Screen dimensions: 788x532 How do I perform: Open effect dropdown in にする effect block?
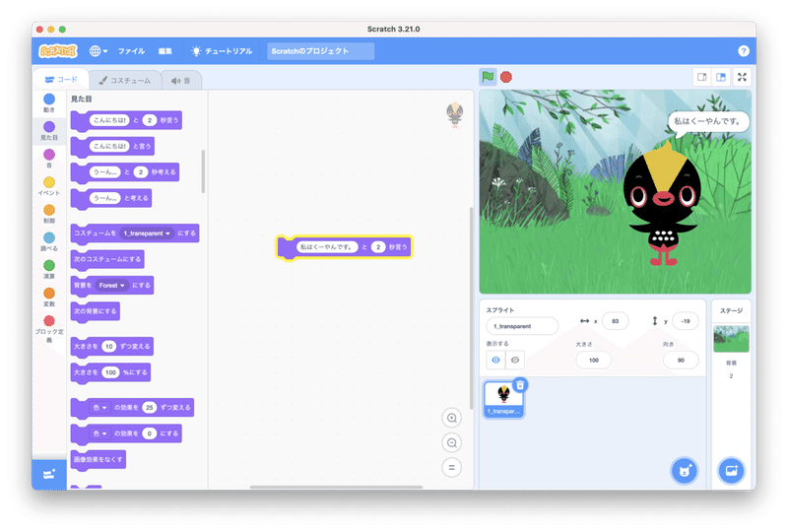[x=100, y=433]
